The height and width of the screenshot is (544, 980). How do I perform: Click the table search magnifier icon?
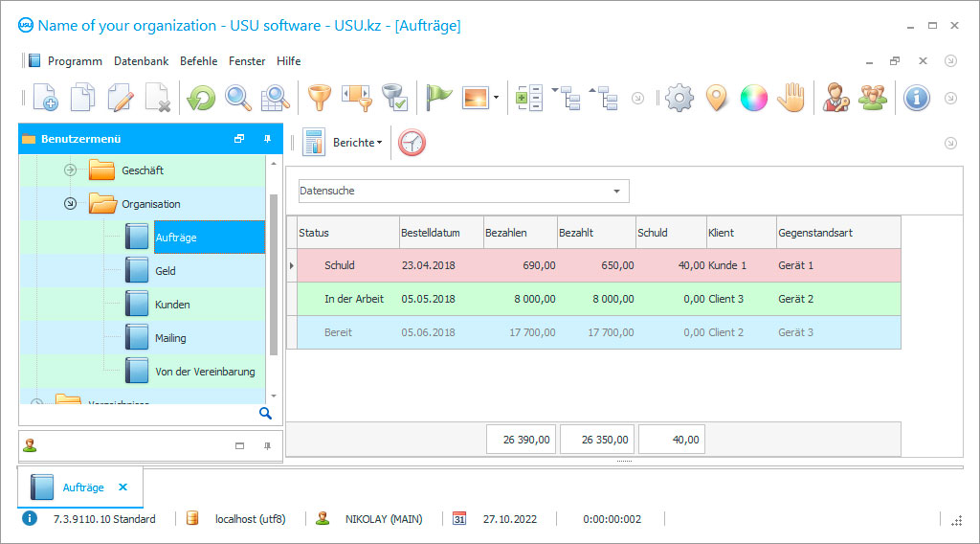pyautogui.click(x=275, y=99)
